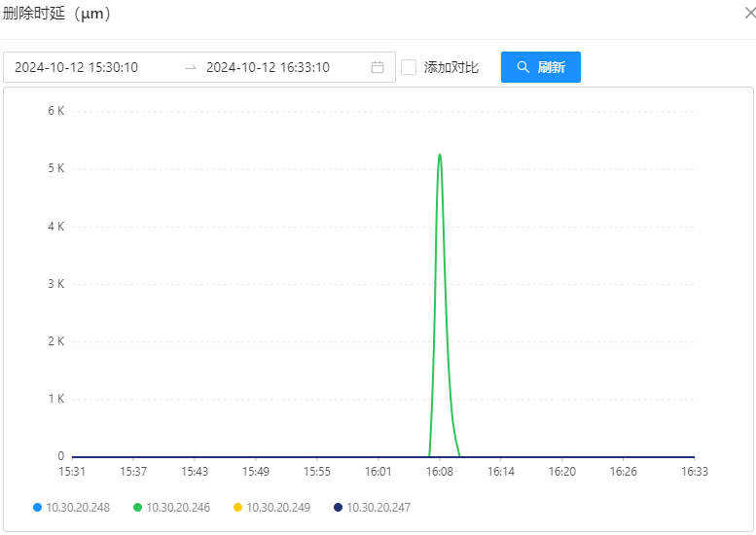Click the 16:08 x-axis time label
This screenshot has width=756, height=535.
[x=440, y=472]
